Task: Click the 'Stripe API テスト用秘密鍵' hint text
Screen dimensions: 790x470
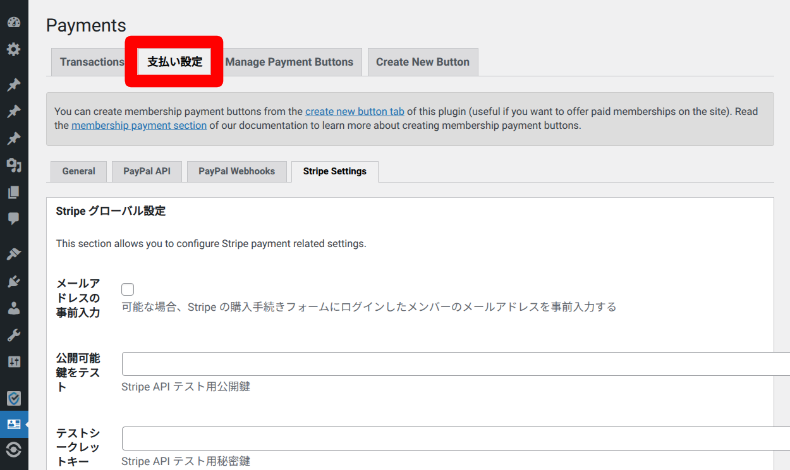Action: click(186, 461)
